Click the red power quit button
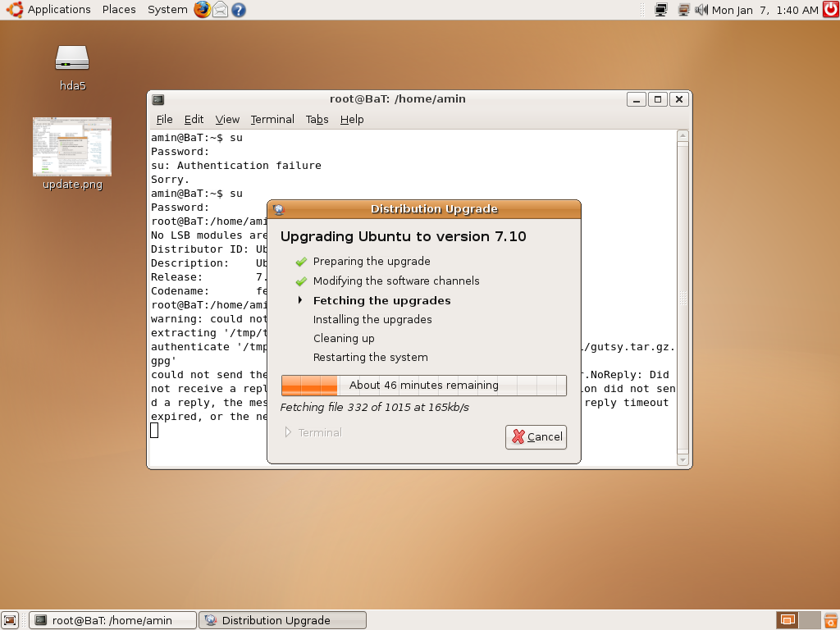The height and width of the screenshot is (630, 840). click(831, 10)
